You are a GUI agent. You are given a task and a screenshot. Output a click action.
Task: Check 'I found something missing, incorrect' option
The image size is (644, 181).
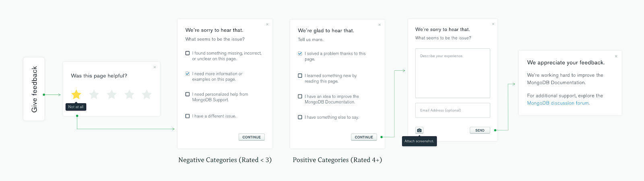[188, 53]
